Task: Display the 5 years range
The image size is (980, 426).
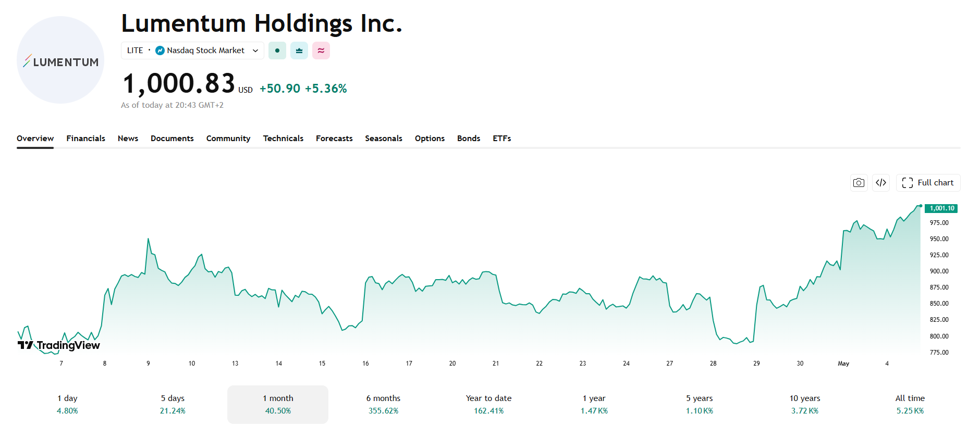Action: coord(700,404)
